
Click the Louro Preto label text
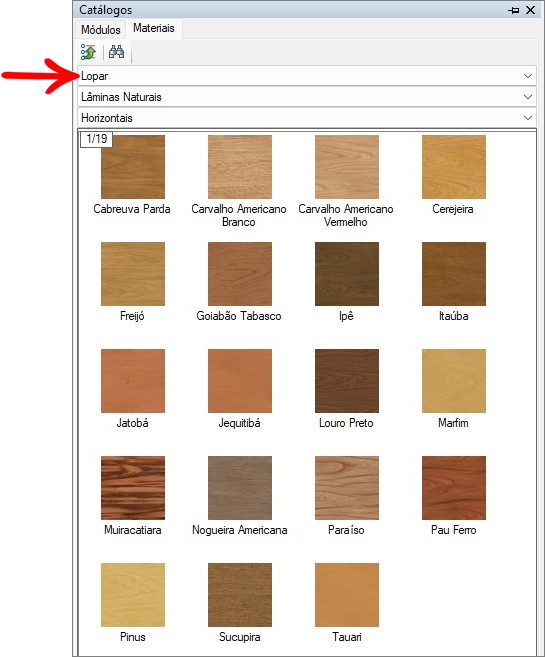coord(346,423)
